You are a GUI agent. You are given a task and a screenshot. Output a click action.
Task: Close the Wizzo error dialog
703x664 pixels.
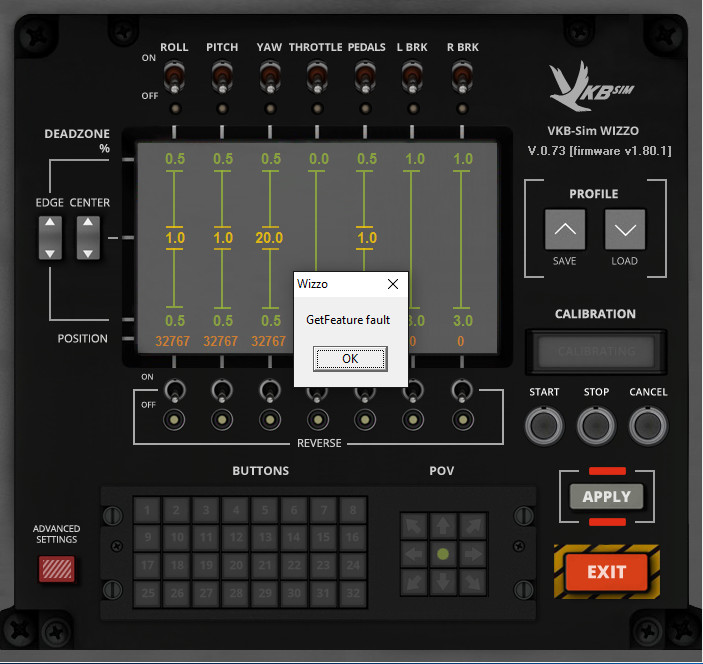click(392, 284)
